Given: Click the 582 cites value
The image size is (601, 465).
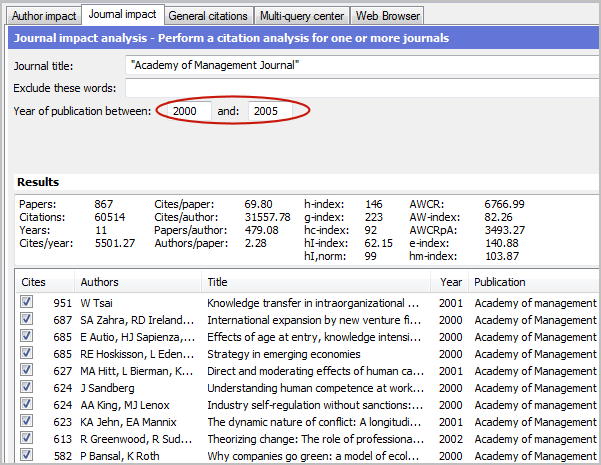Looking at the screenshot, I should 62,456.
